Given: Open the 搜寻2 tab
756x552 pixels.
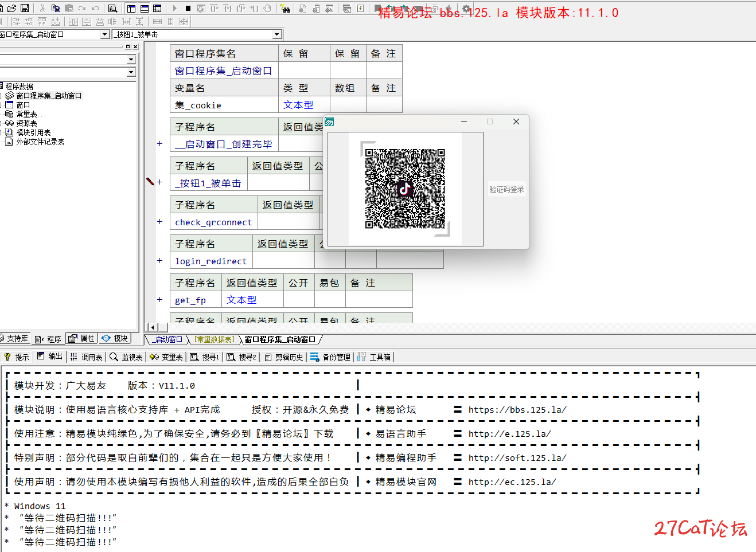Looking at the screenshot, I should (241, 357).
